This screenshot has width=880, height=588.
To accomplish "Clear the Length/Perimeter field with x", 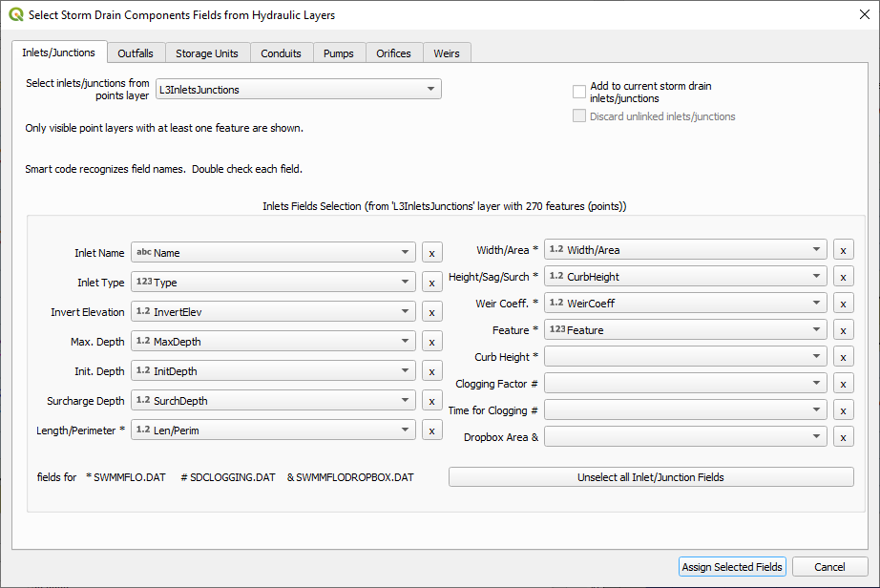I will tap(431, 430).
